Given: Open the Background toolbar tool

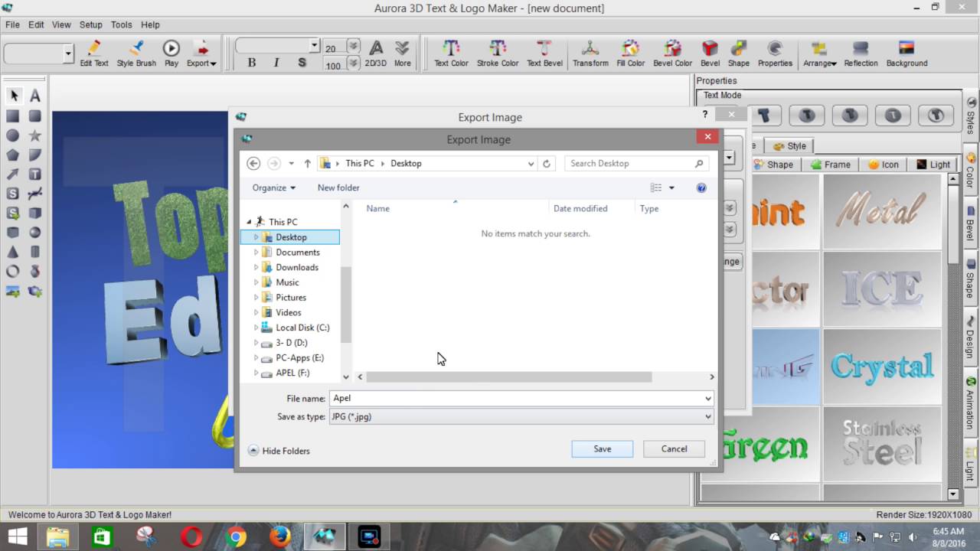Looking at the screenshot, I should tap(906, 54).
